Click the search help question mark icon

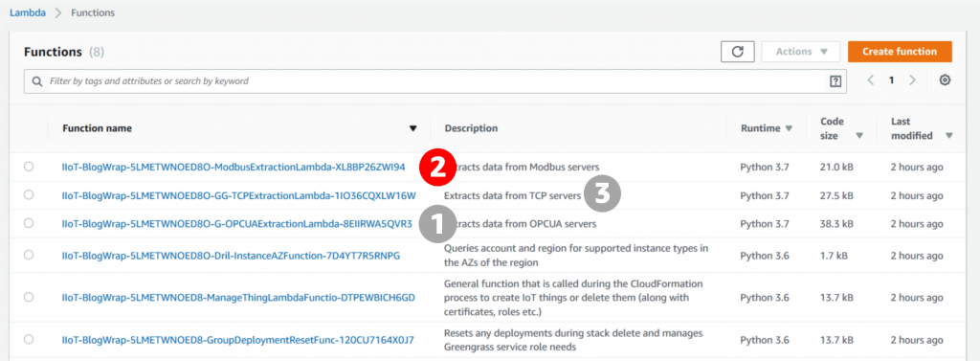click(835, 80)
